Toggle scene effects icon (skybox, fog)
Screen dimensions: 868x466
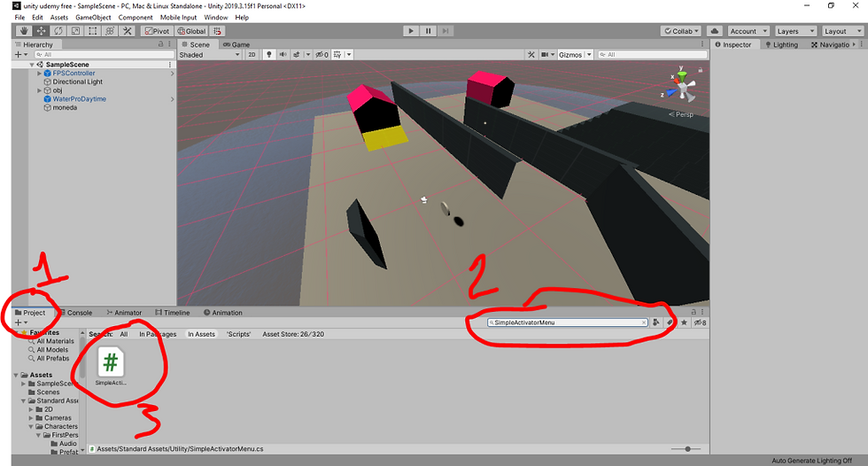(297, 55)
